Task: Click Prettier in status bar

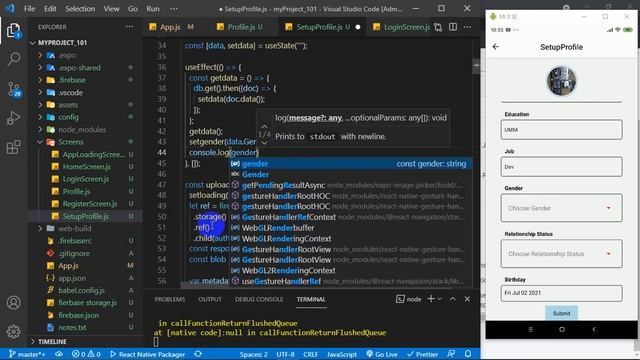Action: point(422,354)
